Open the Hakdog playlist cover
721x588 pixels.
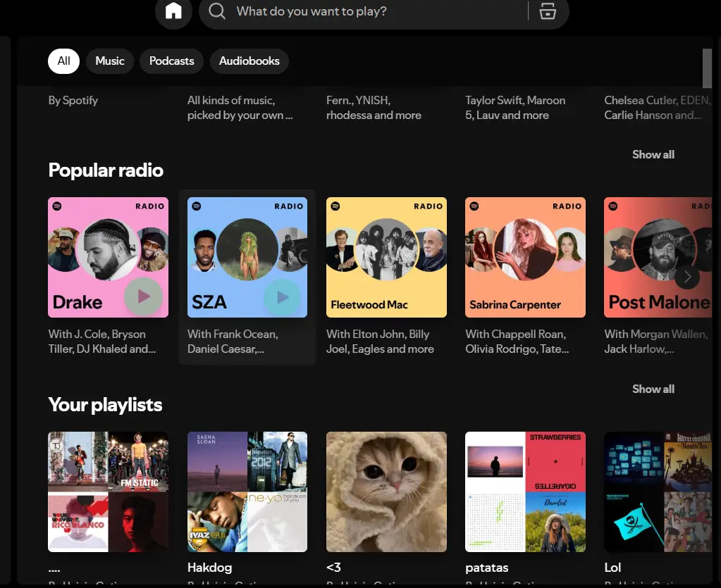247,492
